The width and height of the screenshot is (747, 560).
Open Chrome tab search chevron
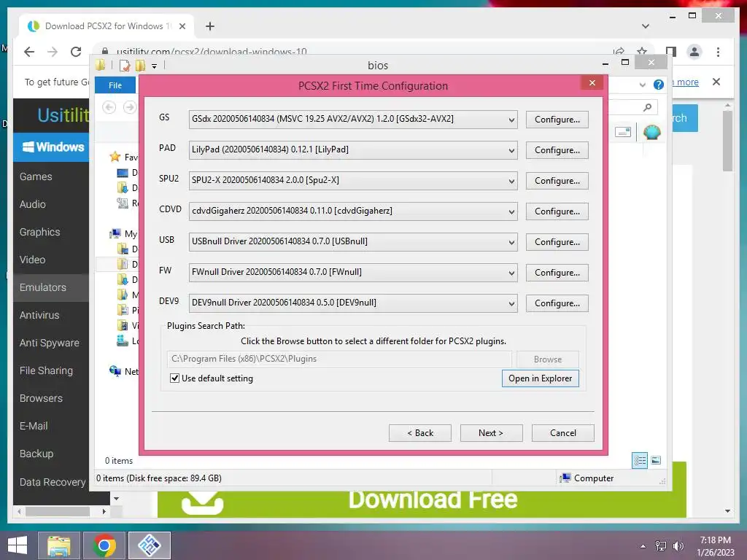tap(645, 26)
